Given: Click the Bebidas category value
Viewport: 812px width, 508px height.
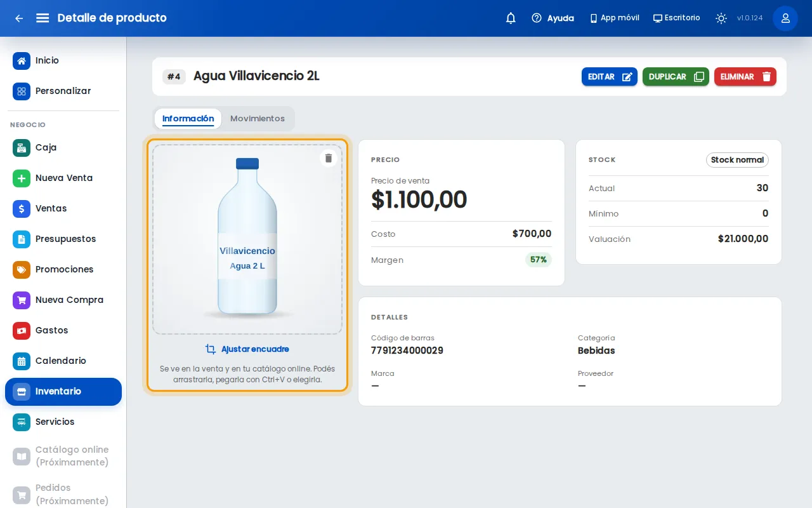Looking at the screenshot, I should [x=596, y=351].
